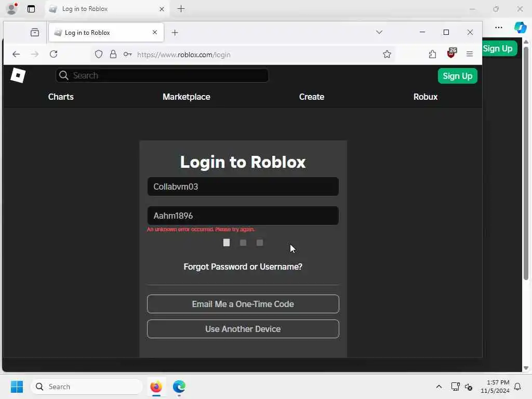
Task: Click the network status tray icon
Action: pyautogui.click(x=455, y=387)
